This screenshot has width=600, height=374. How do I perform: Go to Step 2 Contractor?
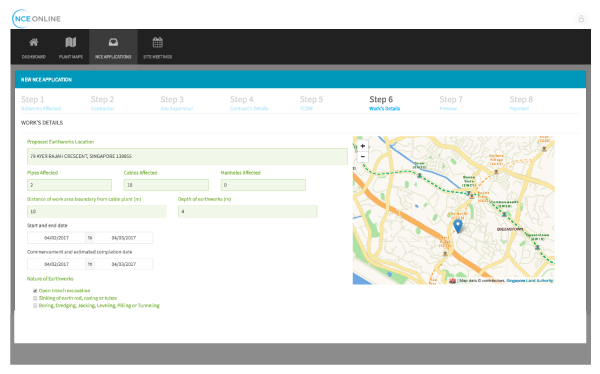pyautogui.click(x=103, y=103)
